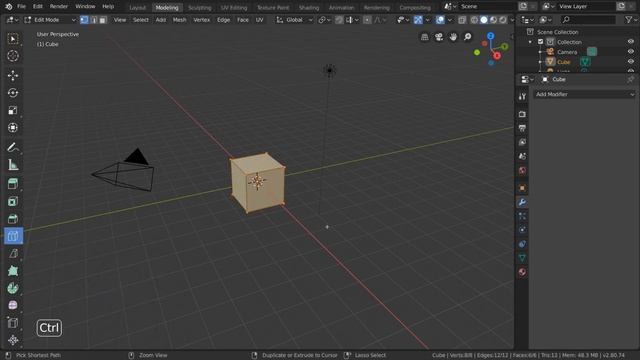The image size is (640, 360).
Task: Activate the Rotate tool
Action: point(13,93)
